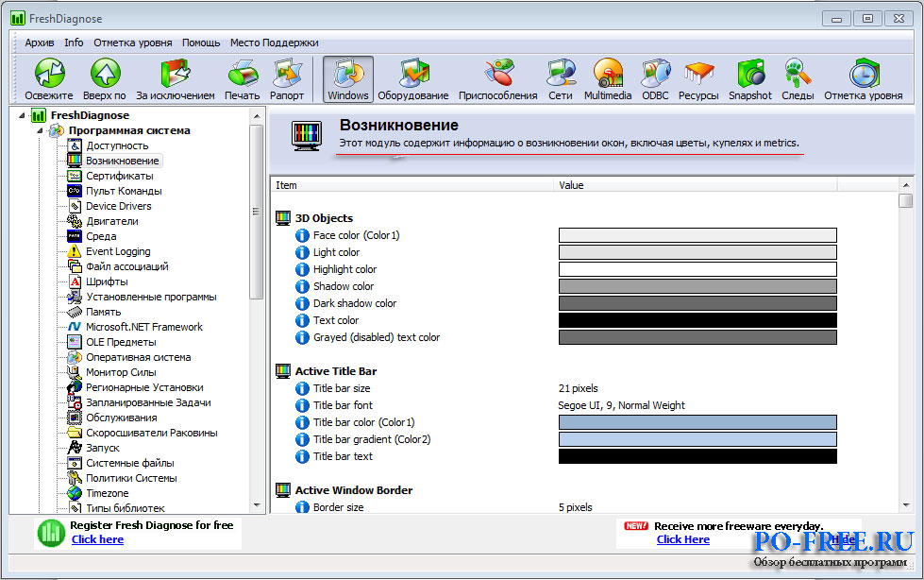Screen dimensions: 924x580
Task: Click the Face color (Color1) swatch
Action: [x=697, y=235]
